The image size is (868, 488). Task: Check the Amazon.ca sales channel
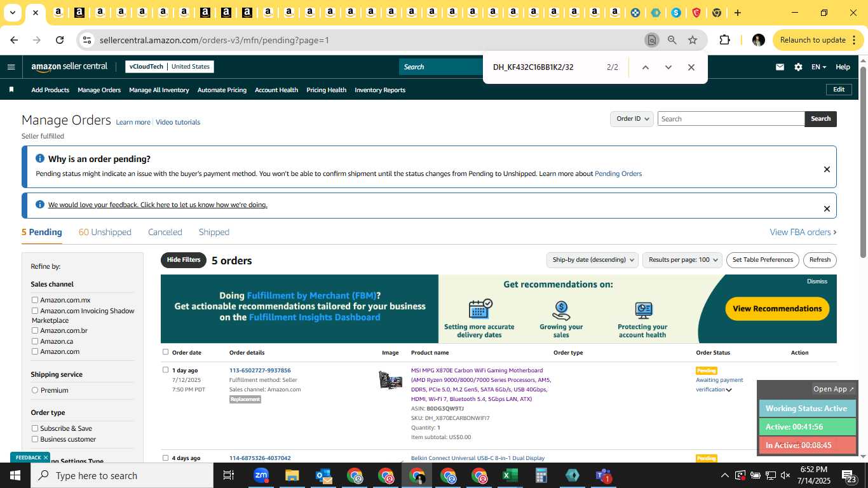tap(35, 341)
